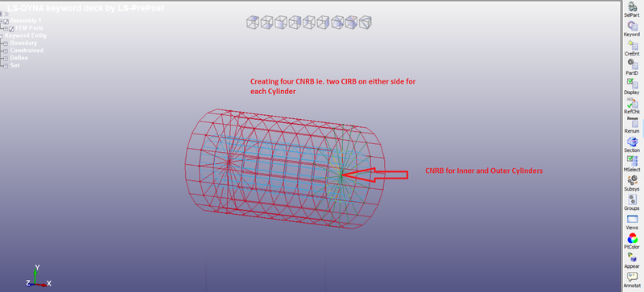The width and height of the screenshot is (644, 292).
Task: Expand the FEM Parts tree node
Action: tap(6, 29)
